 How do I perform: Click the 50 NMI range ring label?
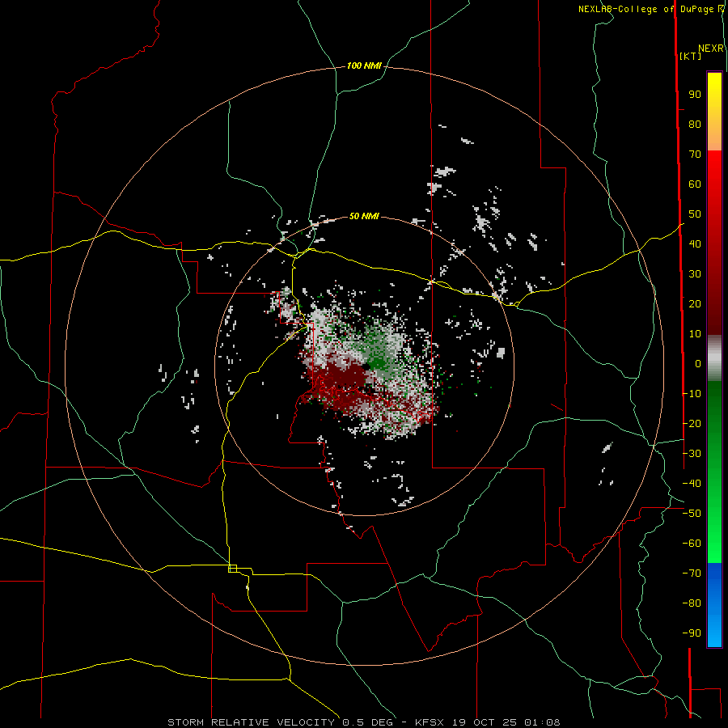tap(364, 216)
